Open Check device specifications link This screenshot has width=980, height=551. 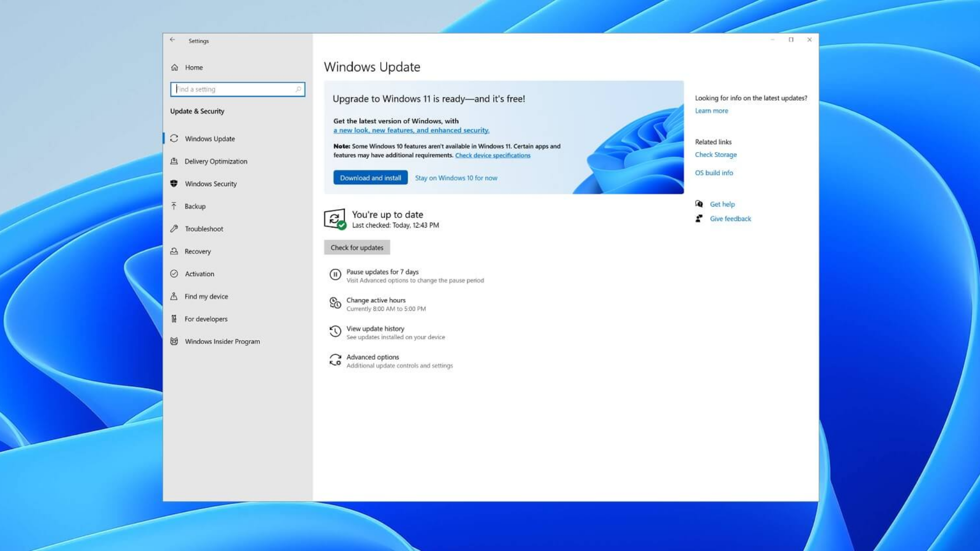493,155
